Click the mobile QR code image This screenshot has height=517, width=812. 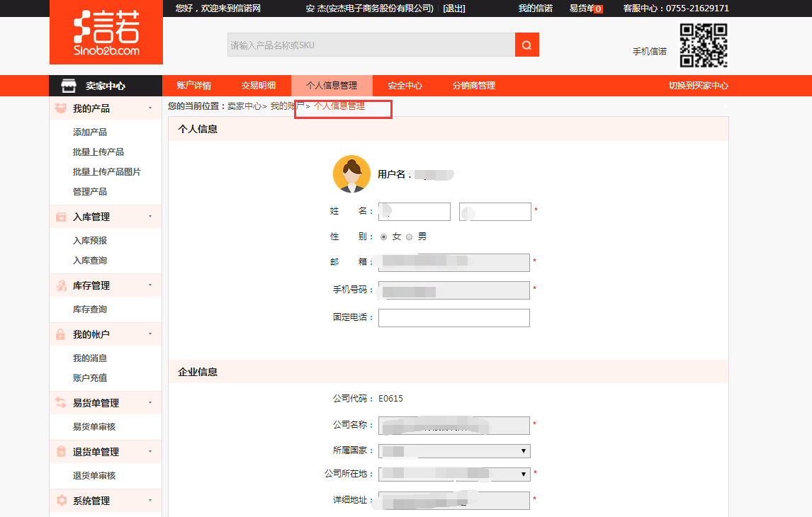pyautogui.click(x=704, y=45)
